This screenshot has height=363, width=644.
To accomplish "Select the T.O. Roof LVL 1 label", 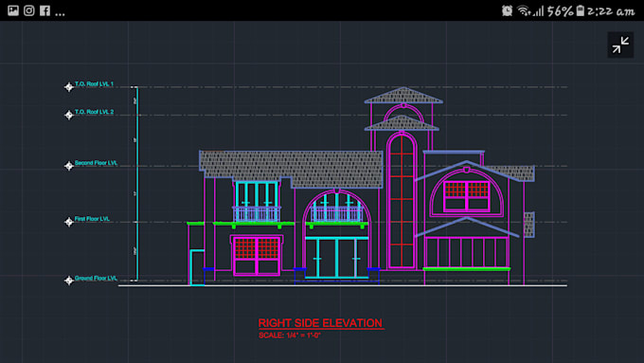I will tap(94, 83).
